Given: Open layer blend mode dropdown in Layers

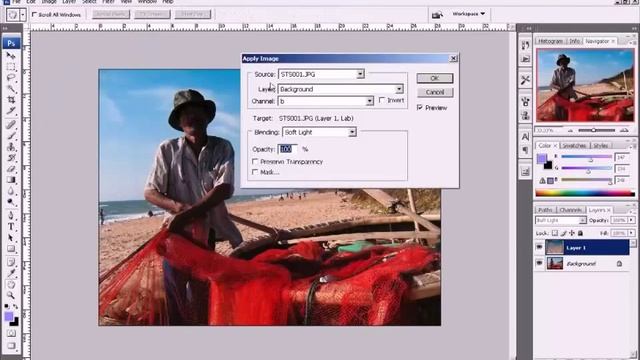Looking at the screenshot, I should click(561, 220).
